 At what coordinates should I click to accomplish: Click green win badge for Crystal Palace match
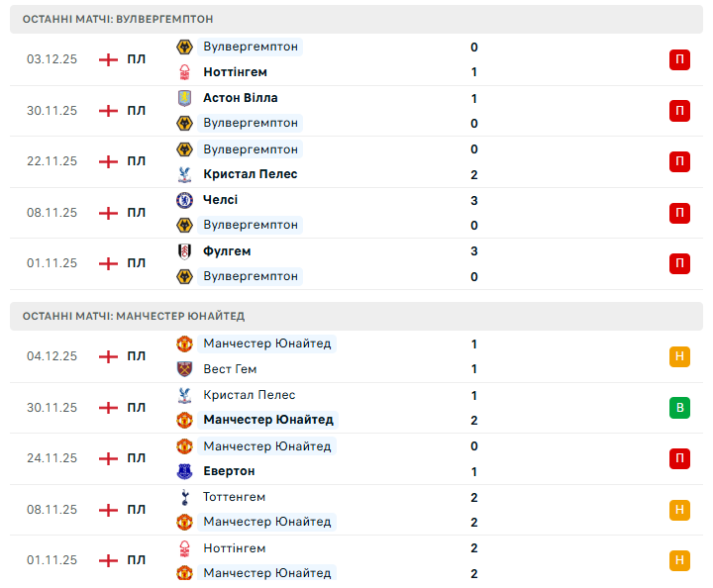pos(679,408)
